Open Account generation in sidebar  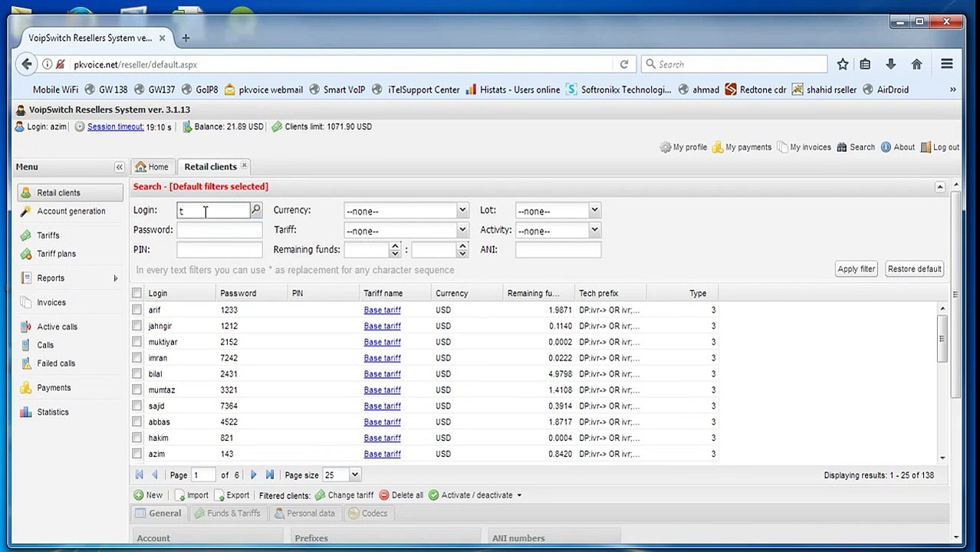(x=70, y=212)
